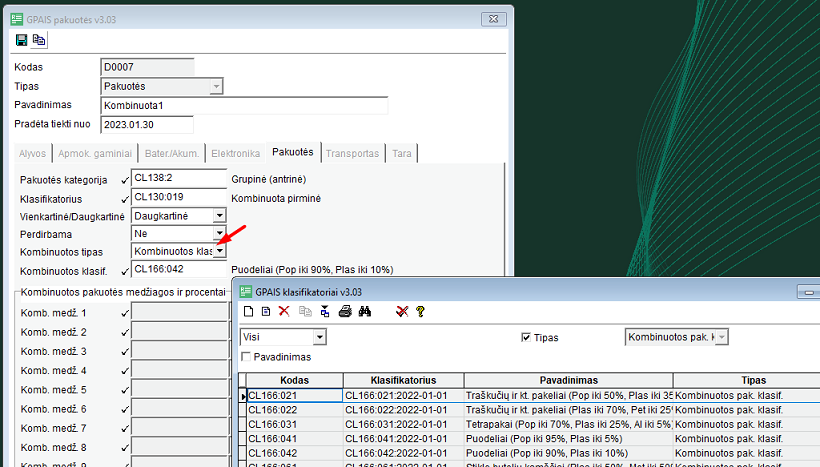Click the Import/download icon in klasifikatoriai toolbar

click(x=325, y=311)
